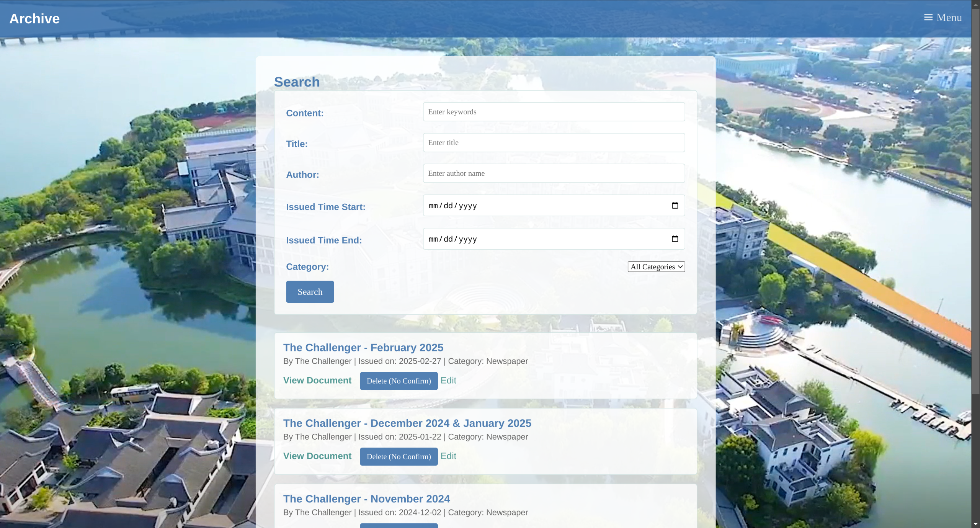Edit the December 2024 & January 2025 entry
The height and width of the screenshot is (528, 980).
click(x=448, y=456)
